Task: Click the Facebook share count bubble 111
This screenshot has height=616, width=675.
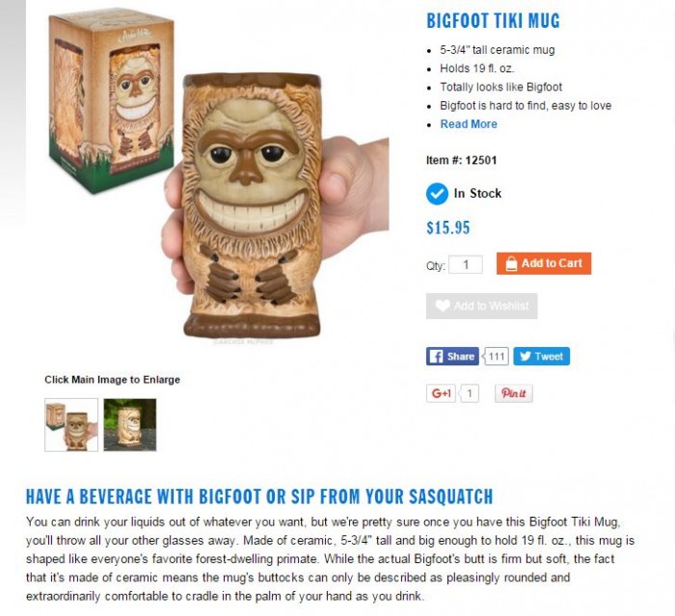Action: pos(497,357)
